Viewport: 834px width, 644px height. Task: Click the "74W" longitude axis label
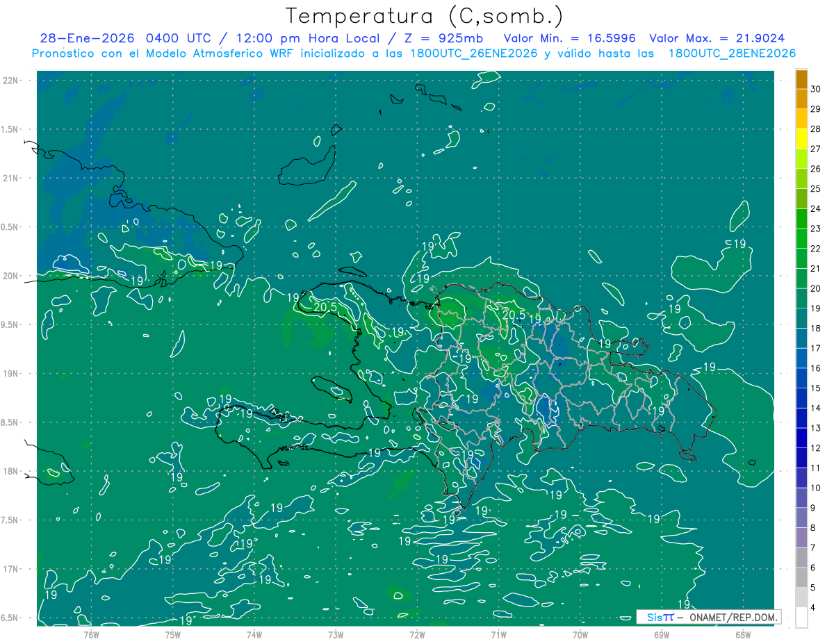click(x=254, y=634)
